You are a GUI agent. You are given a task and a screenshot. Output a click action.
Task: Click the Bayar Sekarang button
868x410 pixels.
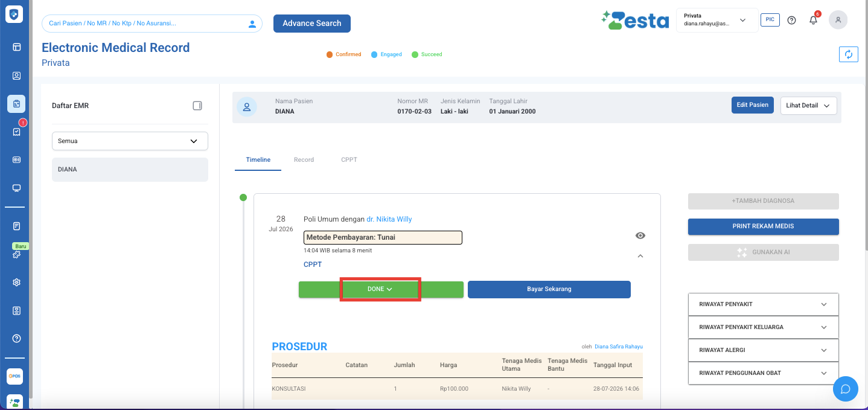(x=549, y=289)
